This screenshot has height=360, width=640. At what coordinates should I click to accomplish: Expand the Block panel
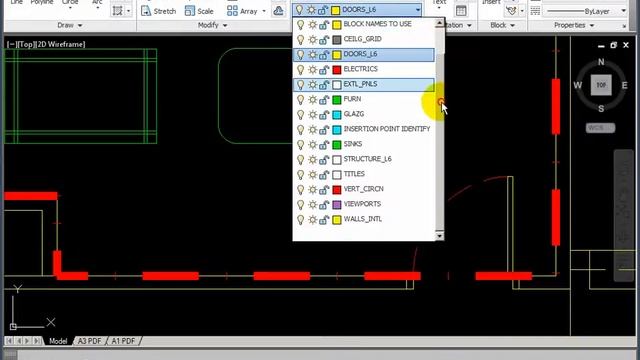(x=502, y=25)
